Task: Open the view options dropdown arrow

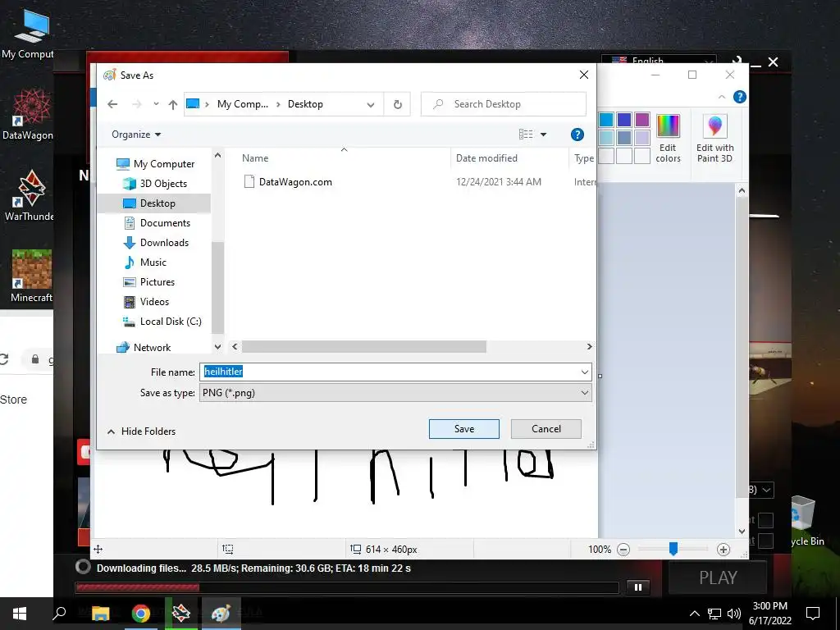Action: coord(543,135)
